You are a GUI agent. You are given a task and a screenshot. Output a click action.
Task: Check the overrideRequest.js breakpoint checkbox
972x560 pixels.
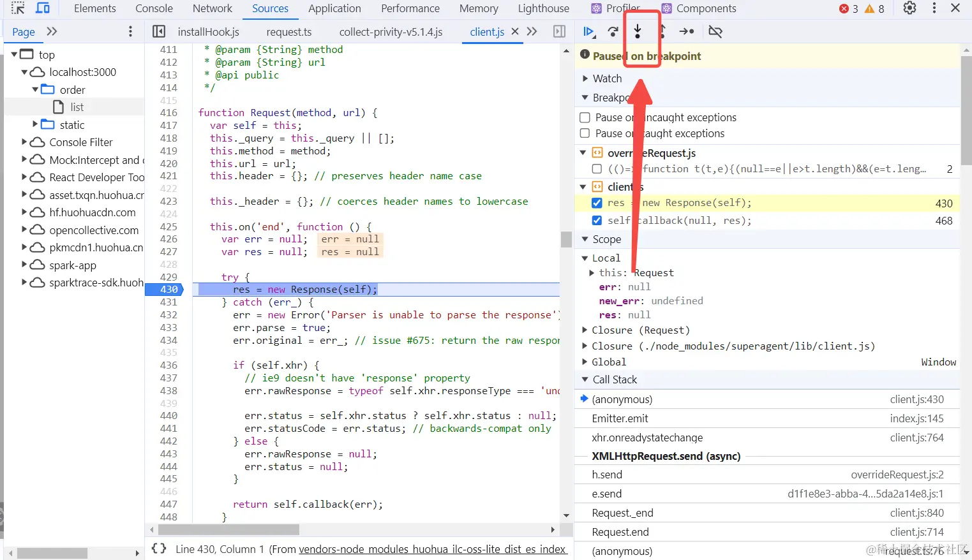pos(597,169)
